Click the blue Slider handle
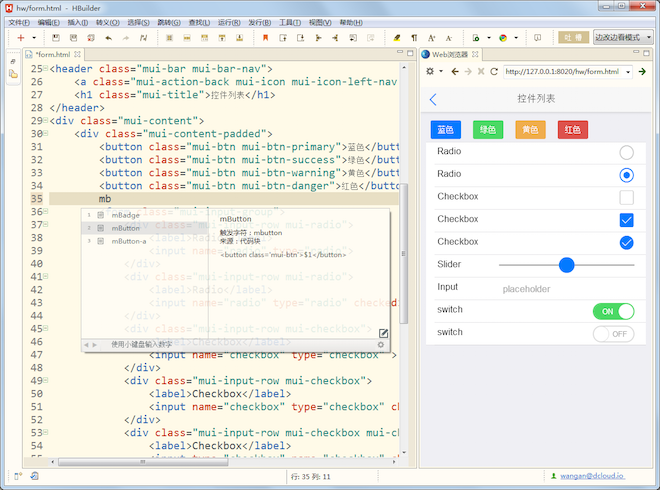This screenshot has height=490, width=660. click(567, 265)
